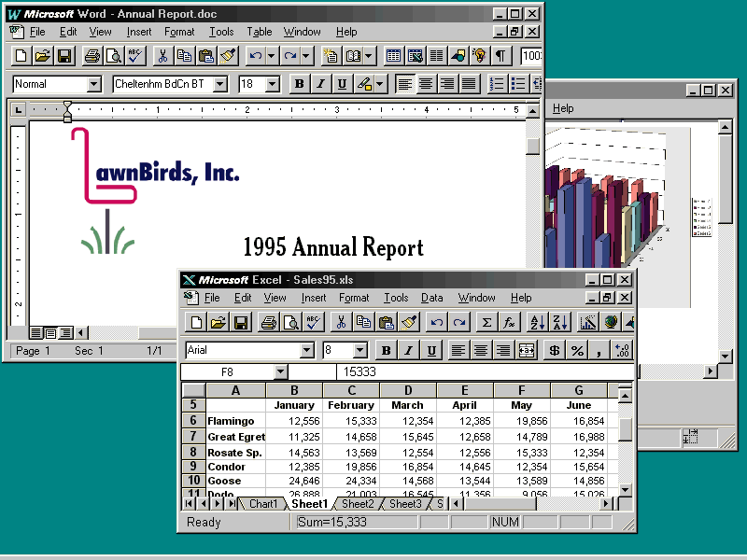Image resolution: width=747 pixels, height=560 pixels.
Task: Toggle Italic in Excel formatting toolbar
Action: tap(408, 351)
